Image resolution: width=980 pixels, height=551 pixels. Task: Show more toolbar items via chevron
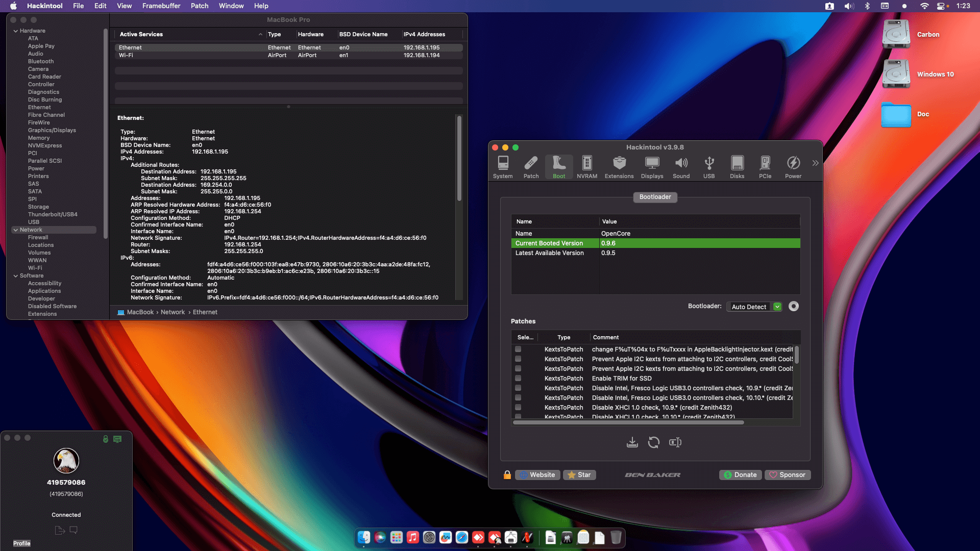click(815, 163)
